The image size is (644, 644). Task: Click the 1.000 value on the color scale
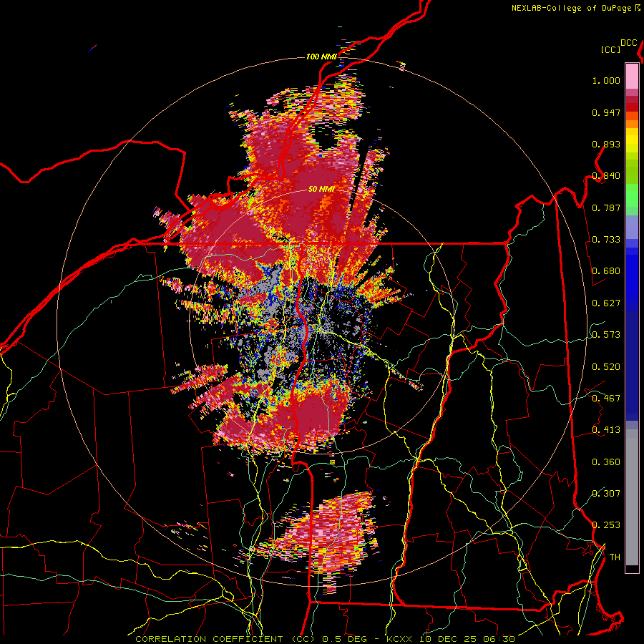pyautogui.click(x=606, y=80)
